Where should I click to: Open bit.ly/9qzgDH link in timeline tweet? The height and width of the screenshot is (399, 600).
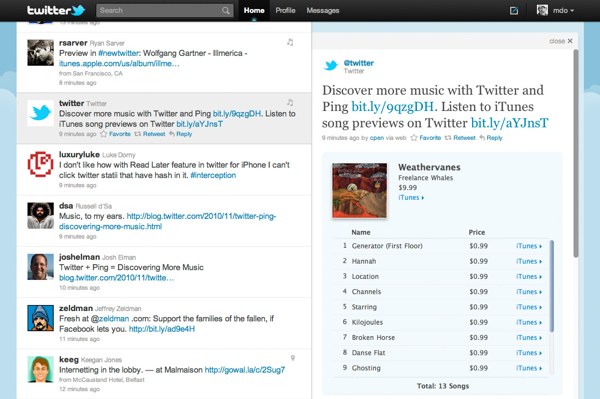[236, 114]
